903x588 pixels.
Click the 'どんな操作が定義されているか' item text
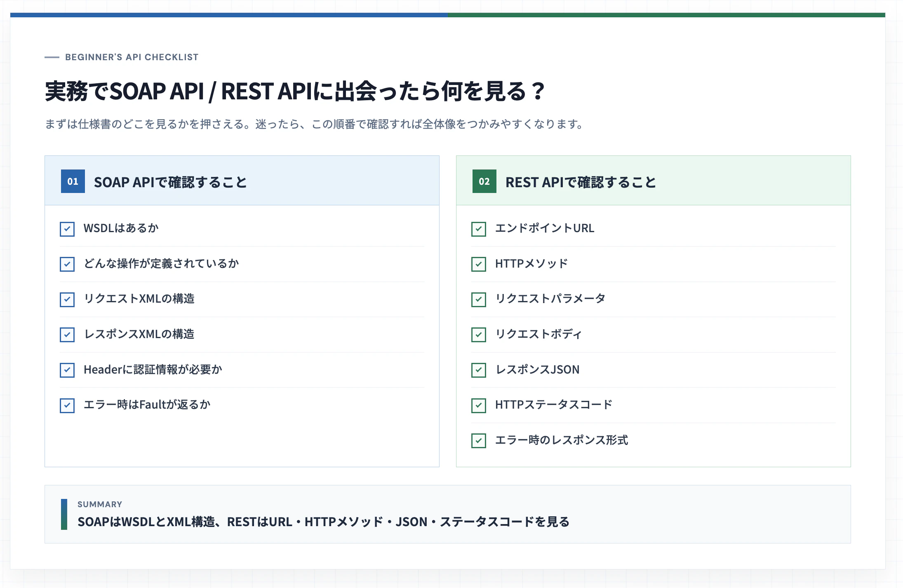pyautogui.click(x=161, y=264)
